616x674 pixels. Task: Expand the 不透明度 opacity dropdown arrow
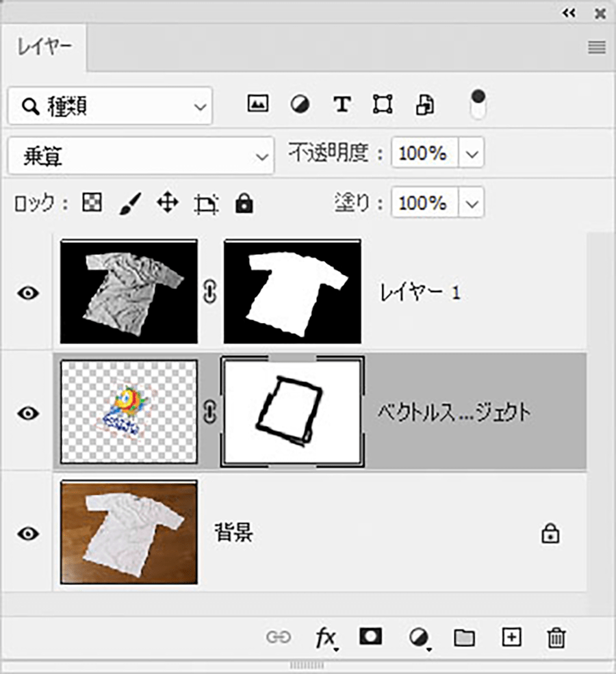tap(472, 154)
